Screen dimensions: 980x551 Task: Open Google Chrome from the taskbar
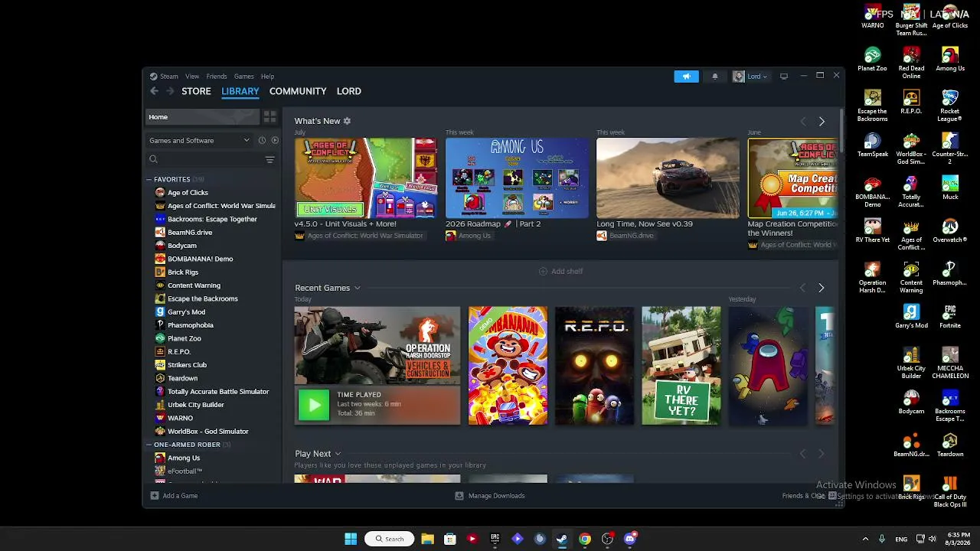[585, 539]
